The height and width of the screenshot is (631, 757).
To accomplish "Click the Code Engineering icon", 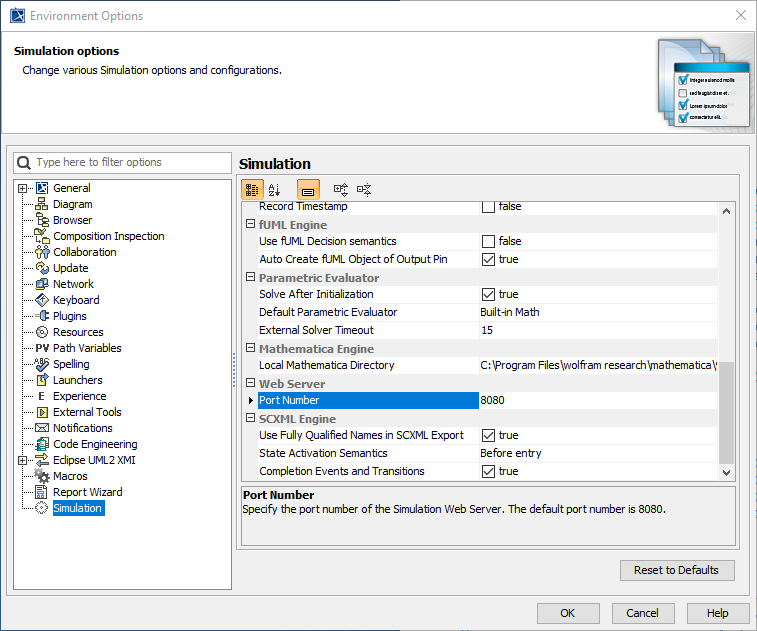I will point(42,444).
